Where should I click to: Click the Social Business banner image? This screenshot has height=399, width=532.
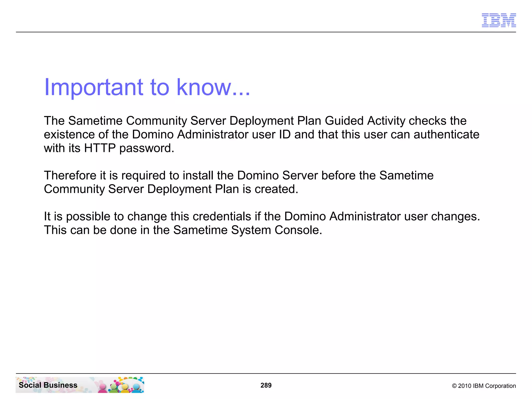point(80,385)
